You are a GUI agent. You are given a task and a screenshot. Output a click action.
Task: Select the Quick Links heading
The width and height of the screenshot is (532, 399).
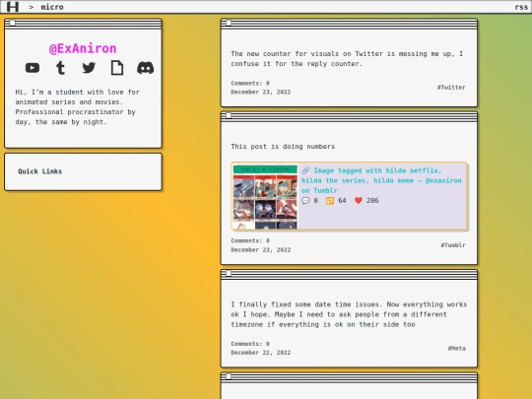(x=40, y=171)
